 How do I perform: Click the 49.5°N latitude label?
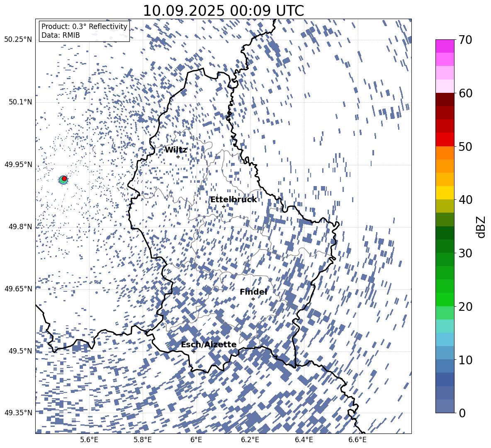[20, 351]
